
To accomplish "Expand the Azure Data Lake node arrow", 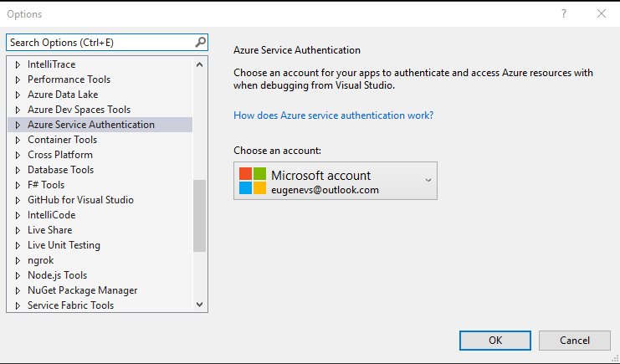I will pyautogui.click(x=18, y=95).
